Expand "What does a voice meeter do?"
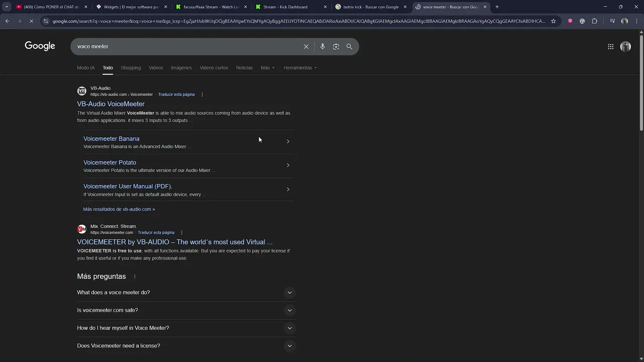 point(289,293)
